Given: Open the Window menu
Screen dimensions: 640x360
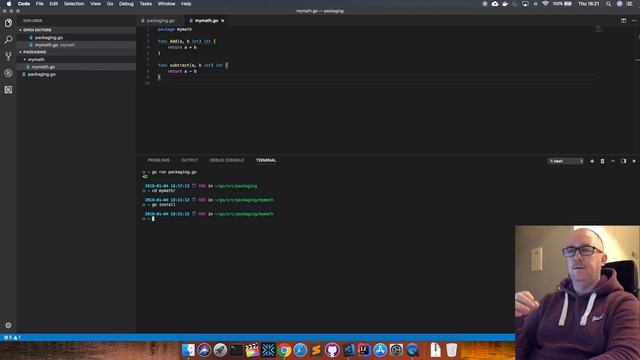Looking at the screenshot, I should pos(167,4).
